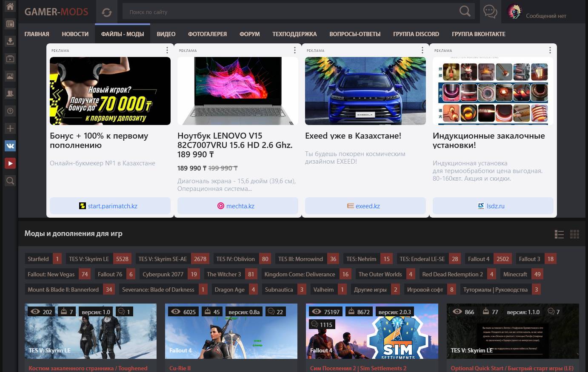Click the plus icon in sidebar
588x372 pixels.
10,128
